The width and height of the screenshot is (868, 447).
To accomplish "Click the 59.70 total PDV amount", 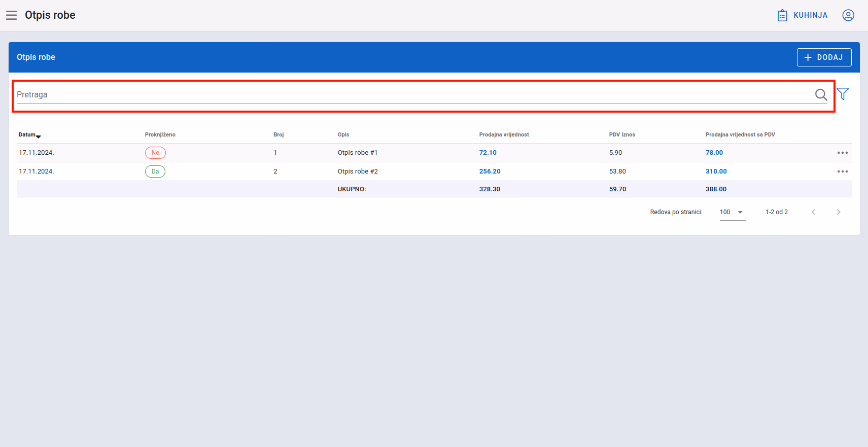I will (618, 189).
